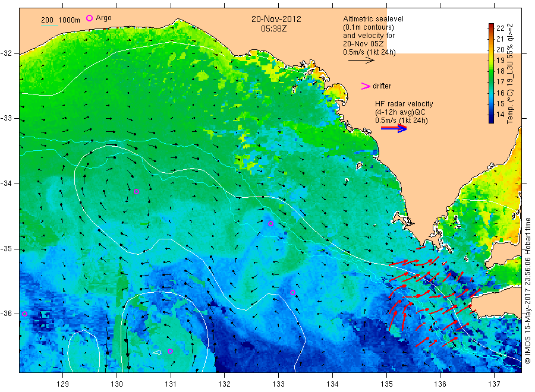The height and width of the screenshot is (392, 535).
Task: Click the colorbar label "16"
Action: point(500,93)
